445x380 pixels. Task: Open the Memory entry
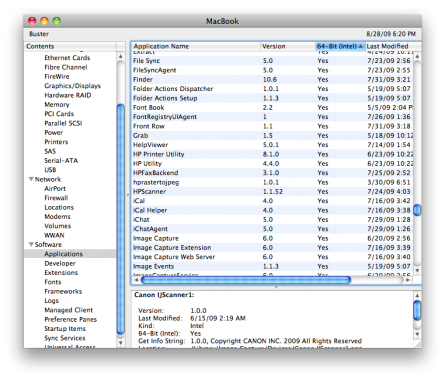(x=57, y=104)
